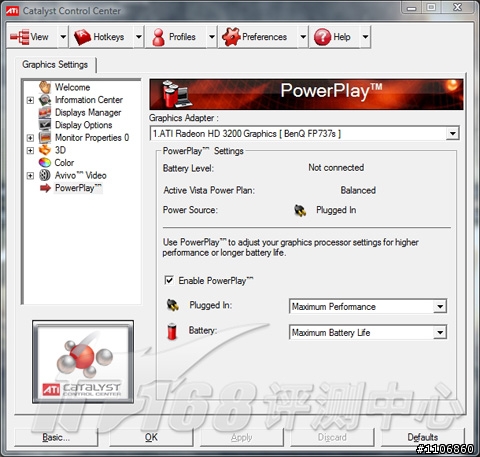
Task: Select PowerPlay tree item label
Action: coord(78,188)
